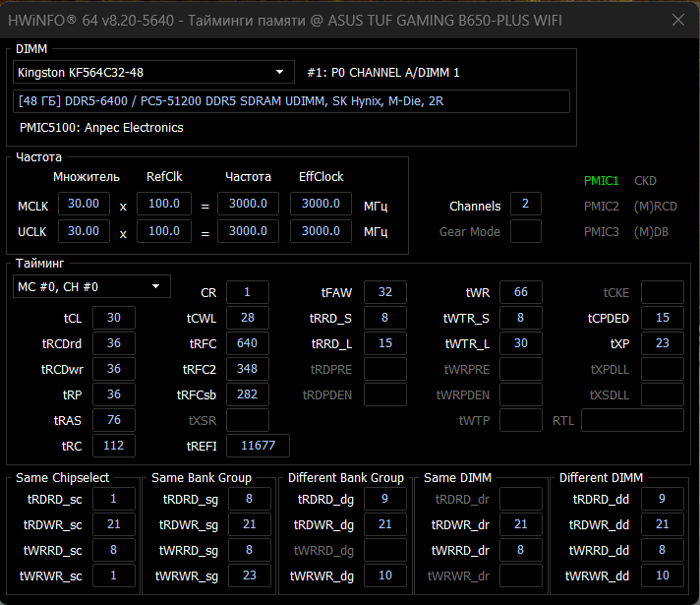Click the MCLK frequency 3000.0 field
The width and height of the screenshot is (700, 605).
[x=248, y=204]
